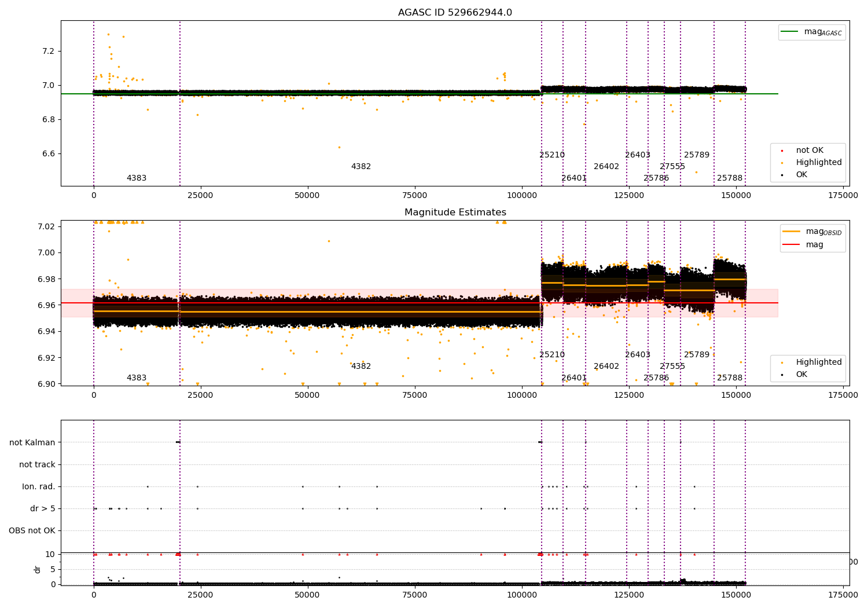The image size is (868, 608).
Task: Click the 'not Kalman' y-axis label
Action: tap(32, 442)
